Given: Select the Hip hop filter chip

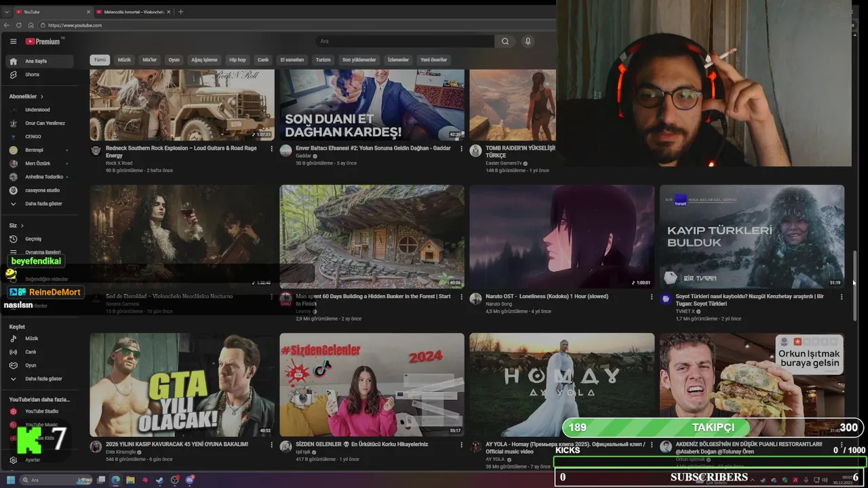Looking at the screenshot, I should click(x=237, y=60).
